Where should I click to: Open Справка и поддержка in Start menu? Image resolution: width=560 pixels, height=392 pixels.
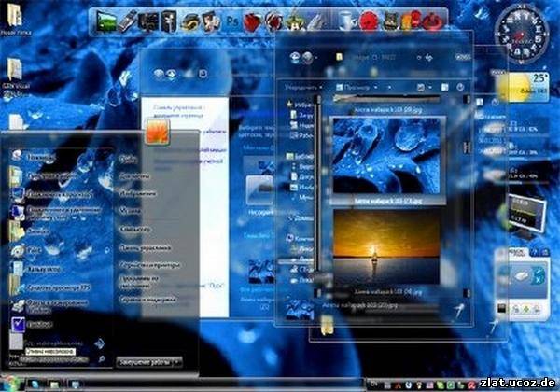pyautogui.click(x=147, y=300)
